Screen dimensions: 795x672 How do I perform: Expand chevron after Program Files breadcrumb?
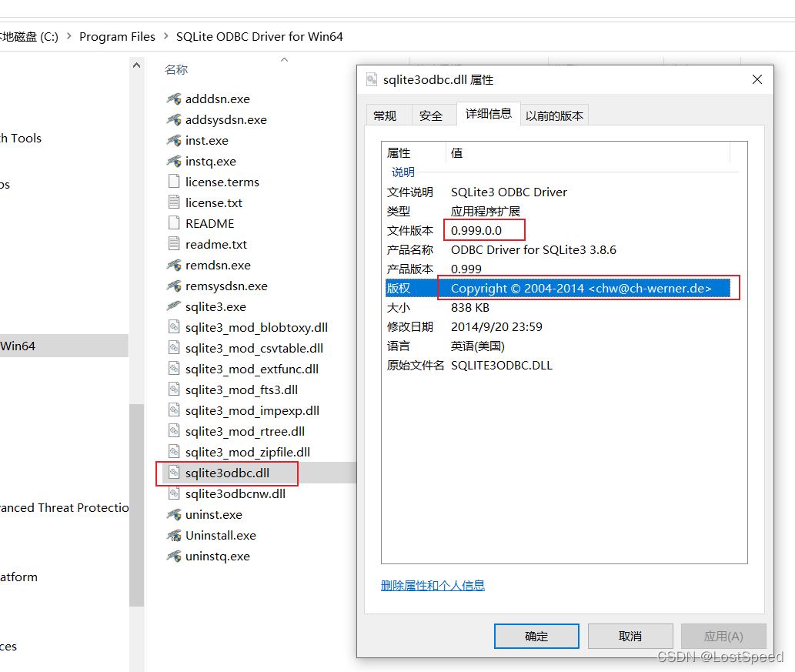pos(165,36)
